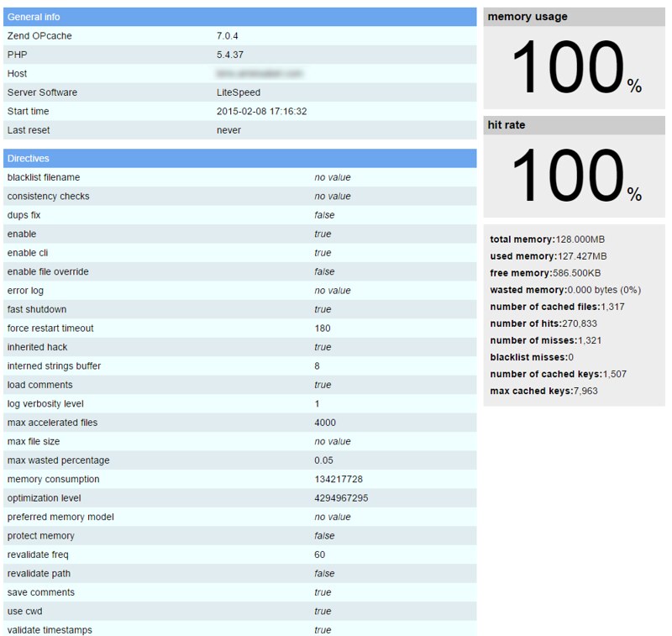Click the Last reset row label
Viewport: 672px width, 636px height.
pyautogui.click(x=30, y=130)
